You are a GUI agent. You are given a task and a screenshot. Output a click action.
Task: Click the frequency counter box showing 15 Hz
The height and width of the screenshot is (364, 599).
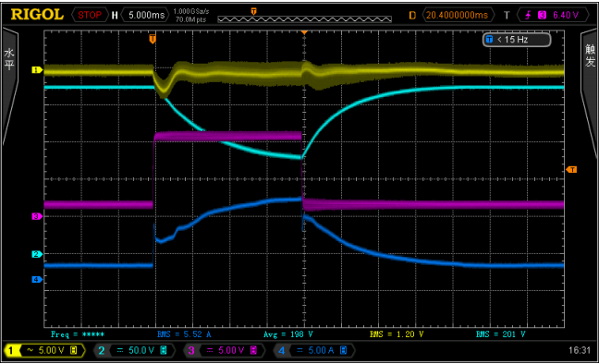517,40
